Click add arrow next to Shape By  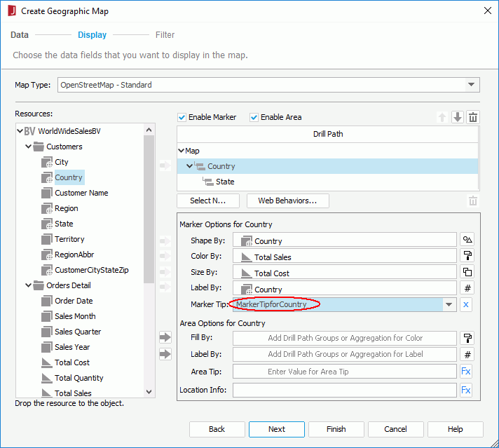point(165,241)
